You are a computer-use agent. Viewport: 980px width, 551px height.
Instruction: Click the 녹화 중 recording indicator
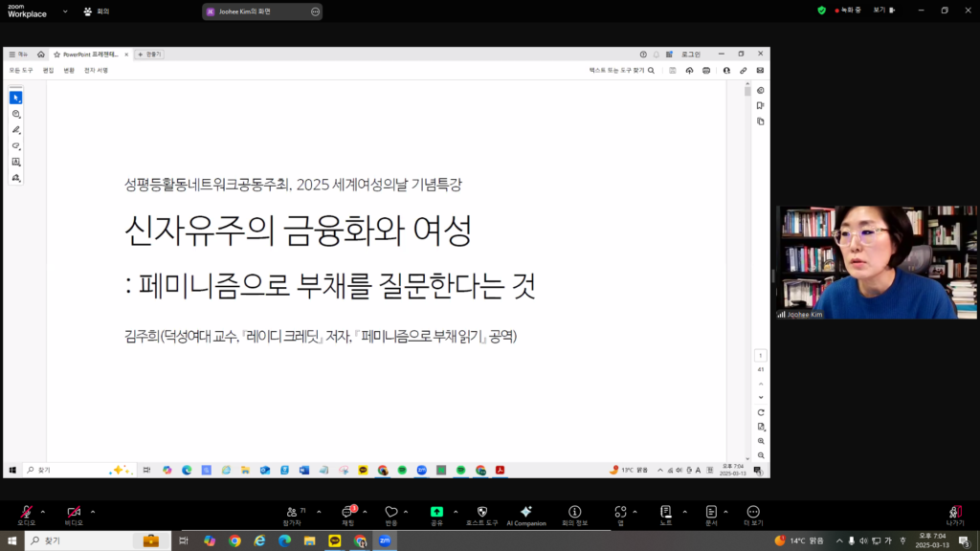pos(848,10)
